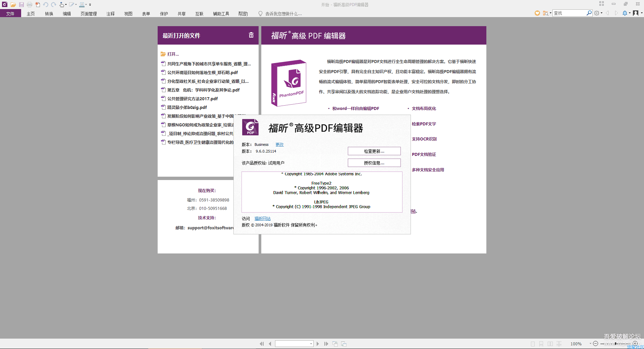Viewport: 644px width, 349px height.
Task: Go to next page arrow in status bar
Action: tap(318, 344)
